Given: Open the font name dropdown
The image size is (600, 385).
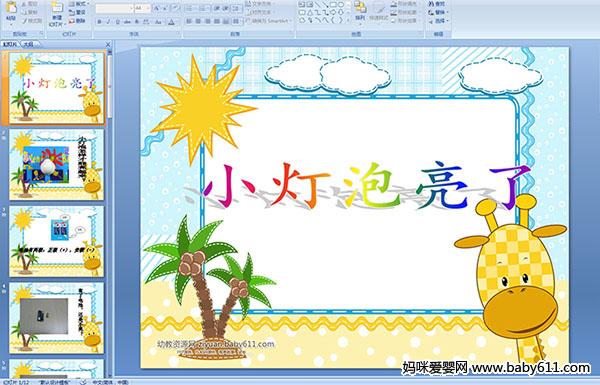Looking at the screenshot, I should pyautogui.click(x=131, y=8).
